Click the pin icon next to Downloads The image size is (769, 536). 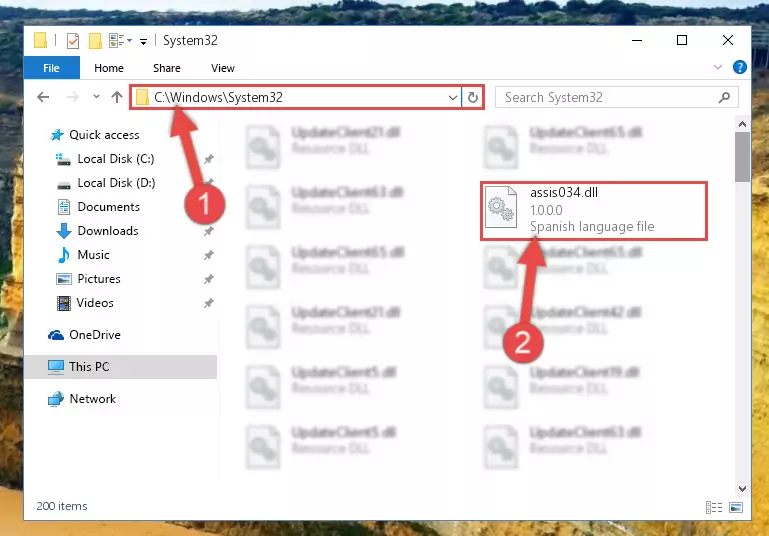[208, 231]
